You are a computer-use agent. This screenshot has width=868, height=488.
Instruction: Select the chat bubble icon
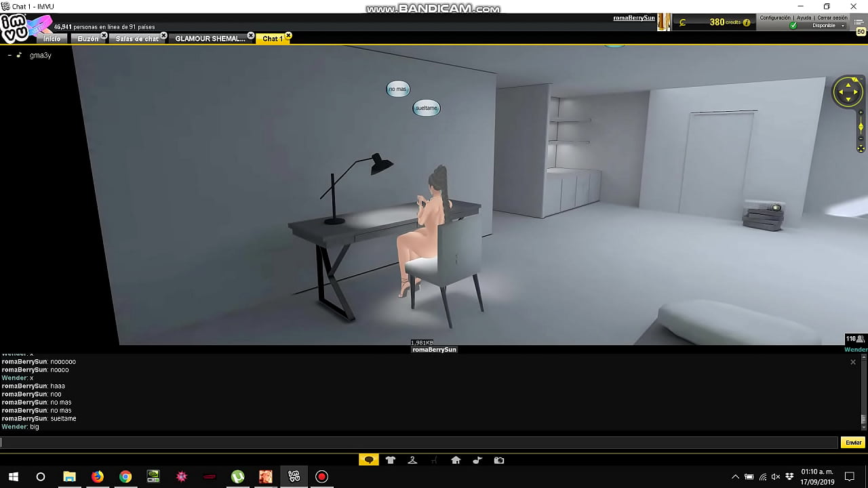point(368,460)
